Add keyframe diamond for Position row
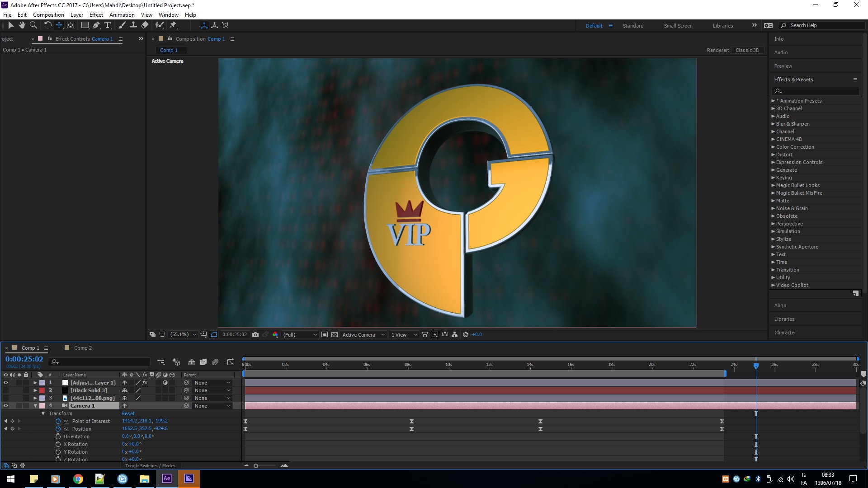This screenshot has height=488, width=868. 12,429
